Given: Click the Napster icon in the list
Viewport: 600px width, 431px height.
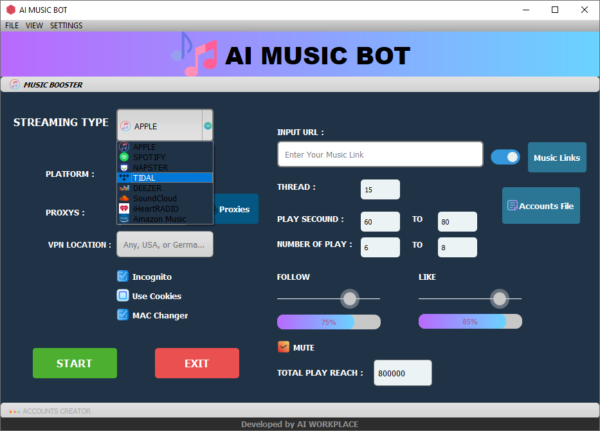Looking at the screenshot, I should pyautogui.click(x=124, y=167).
